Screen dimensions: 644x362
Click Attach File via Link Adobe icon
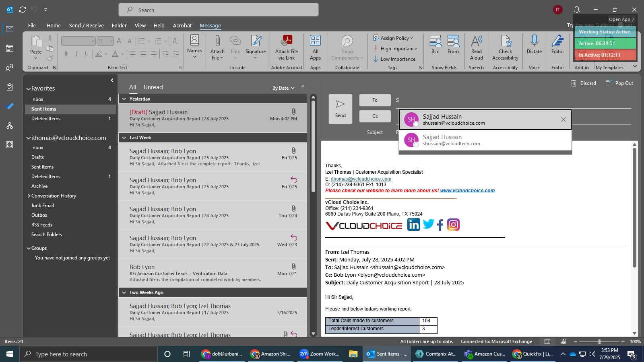[x=287, y=47]
